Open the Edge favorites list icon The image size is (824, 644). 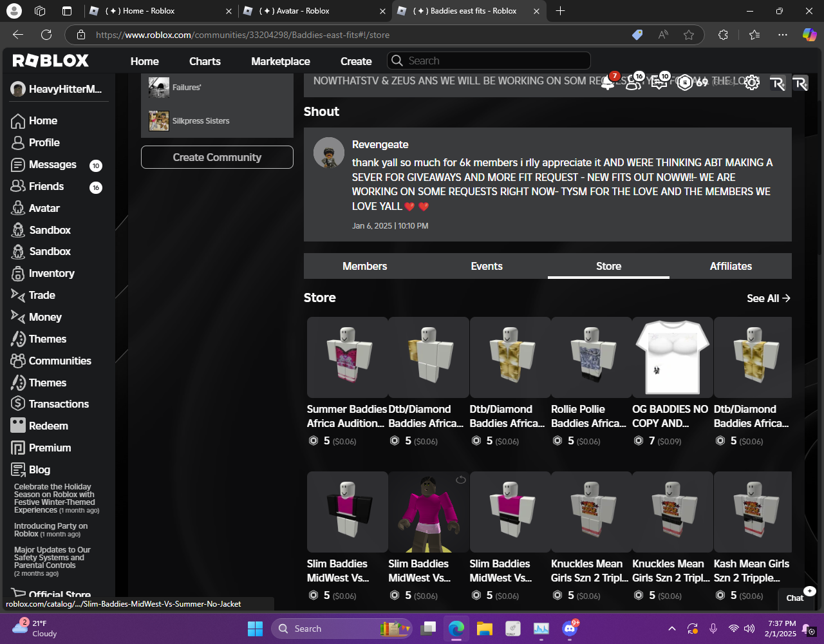754,35
